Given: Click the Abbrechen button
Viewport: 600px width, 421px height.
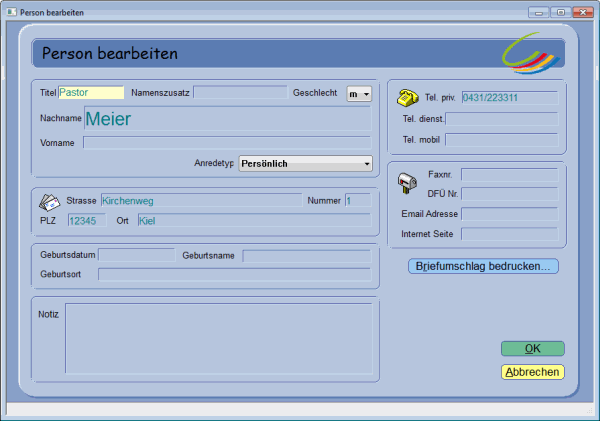Looking at the screenshot, I should click(533, 372).
